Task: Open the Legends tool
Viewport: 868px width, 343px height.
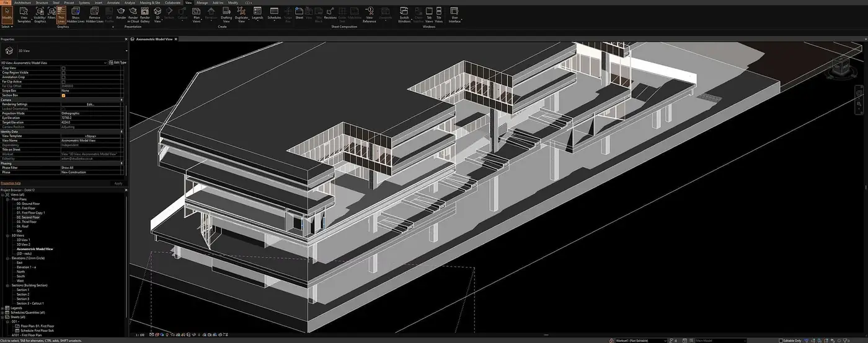Action: [257, 15]
